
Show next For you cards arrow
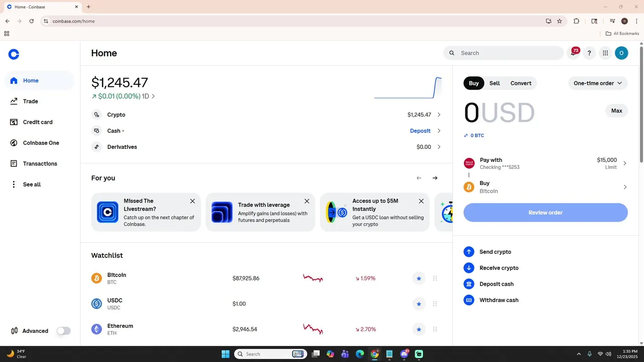[435, 178]
